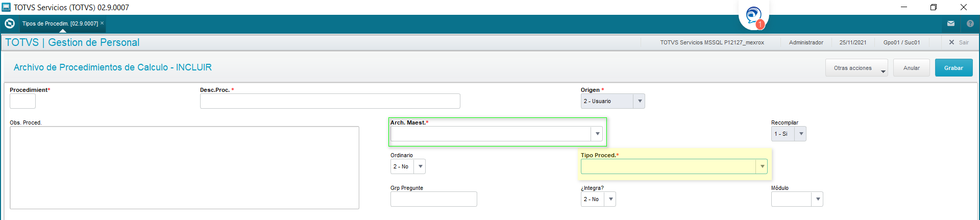Toggle the Ordinario No selector
The height and width of the screenshot is (220, 980).
coord(408,166)
